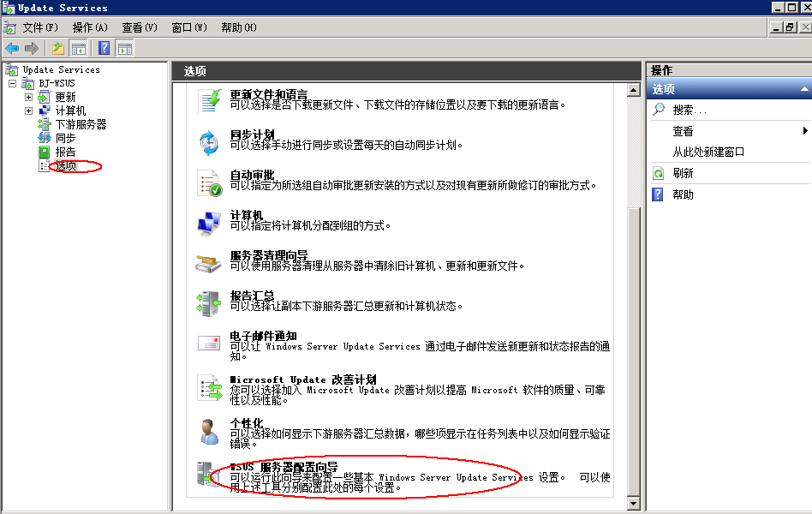
Task: Expand the 计算机 tree node
Action: click(28, 111)
